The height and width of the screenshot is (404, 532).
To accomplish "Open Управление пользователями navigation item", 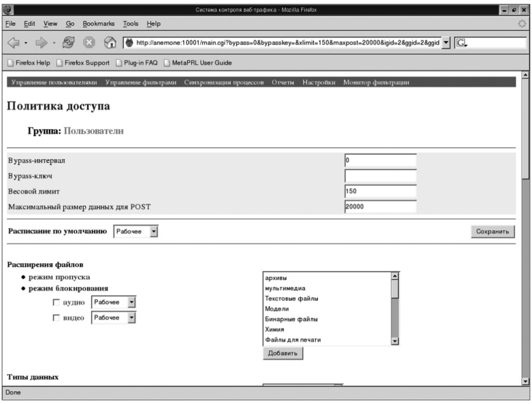I will 54,82.
